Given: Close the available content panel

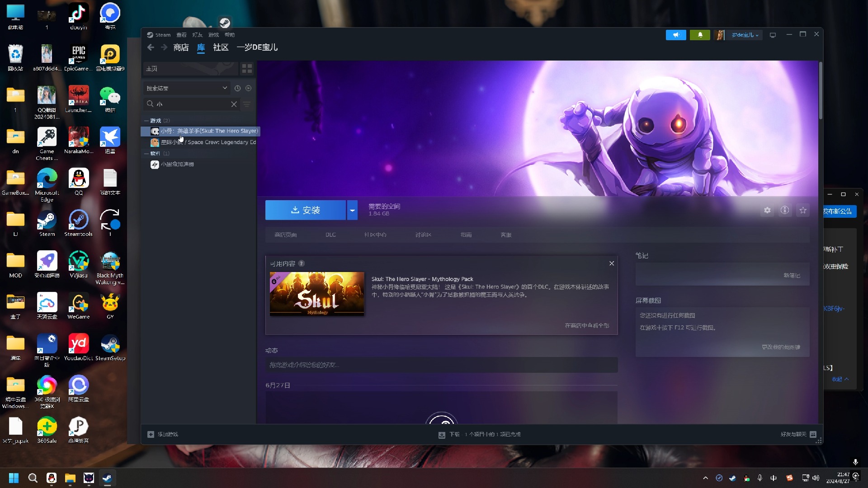Looking at the screenshot, I should pos(612,263).
